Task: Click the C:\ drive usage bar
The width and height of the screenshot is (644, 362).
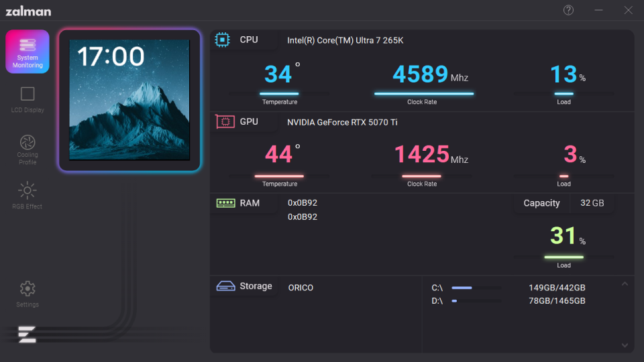Action: (x=476, y=288)
